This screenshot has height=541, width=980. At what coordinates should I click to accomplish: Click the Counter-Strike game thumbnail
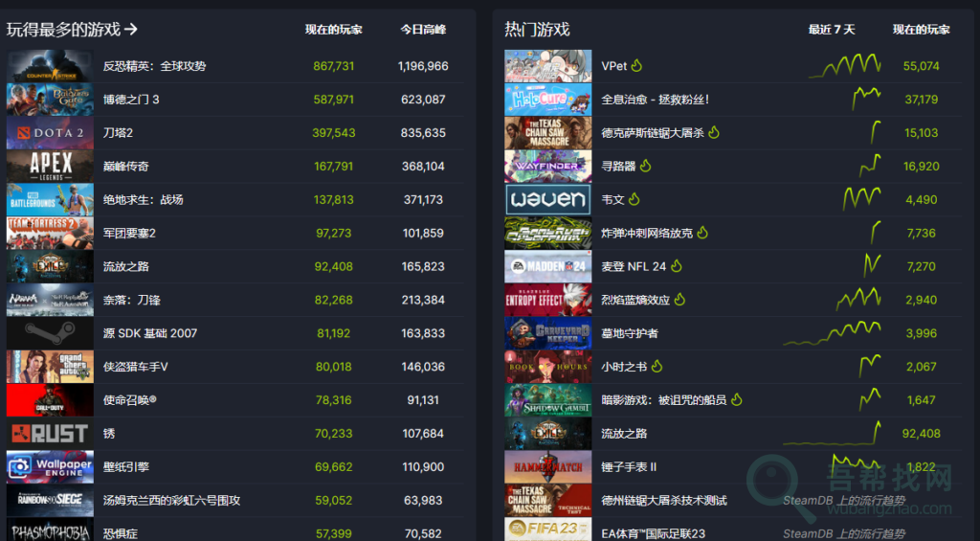coord(50,66)
